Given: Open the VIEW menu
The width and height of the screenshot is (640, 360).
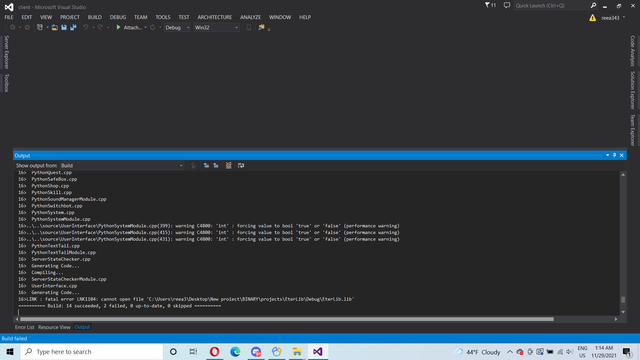Looking at the screenshot, I should 46,17.
